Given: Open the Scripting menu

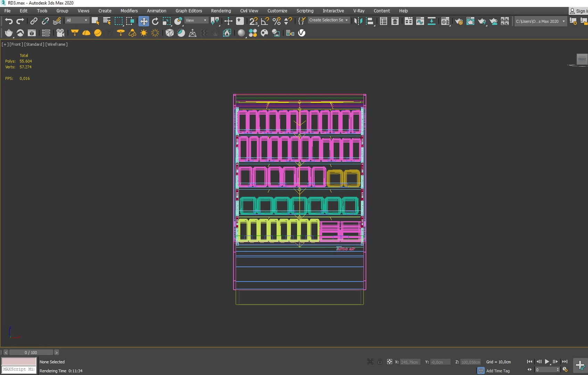Looking at the screenshot, I should pyautogui.click(x=305, y=11).
